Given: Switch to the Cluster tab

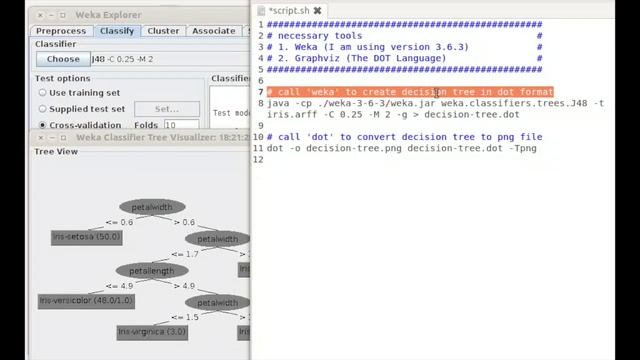Looking at the screenshot, I should tap(163, 31).
